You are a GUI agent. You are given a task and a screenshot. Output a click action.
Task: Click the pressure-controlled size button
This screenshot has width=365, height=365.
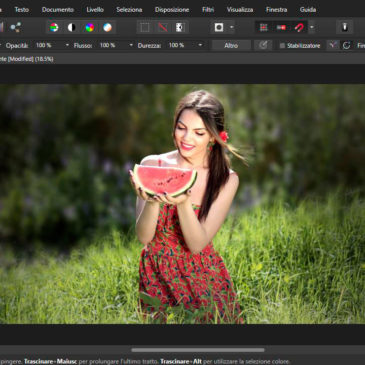[x=263, y=45]
